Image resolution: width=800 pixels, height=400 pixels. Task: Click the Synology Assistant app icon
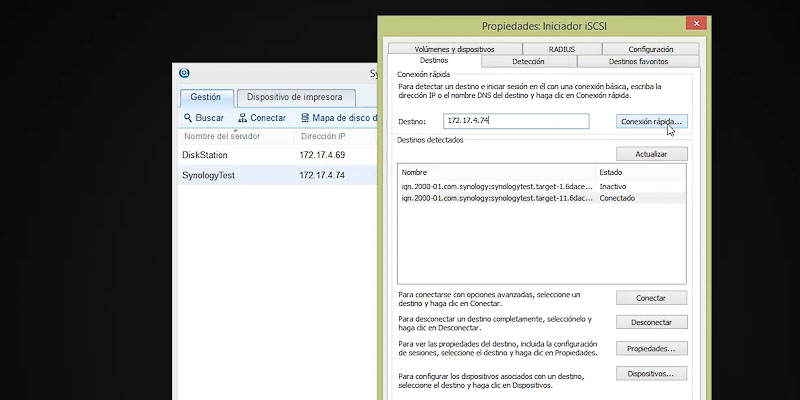click(x=184, y=73)
